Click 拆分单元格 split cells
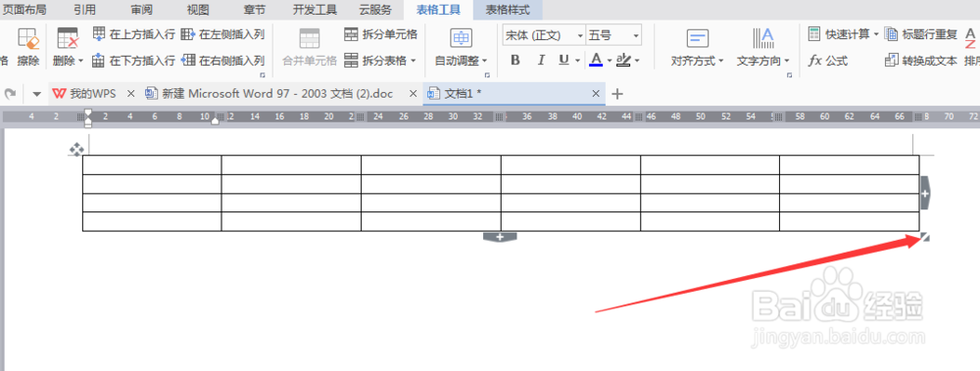Image resolution: width=980 pixels, height=371 pixels. [x=380, y=34]
